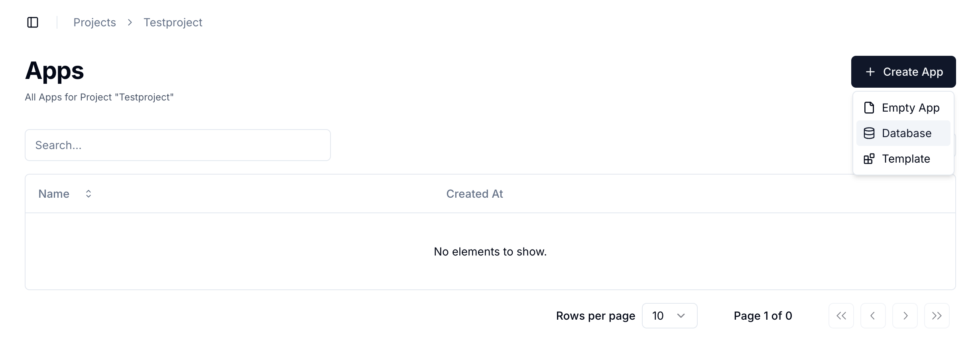Click the Name column header label
980x342 pixels.
(x=54, y=194)
